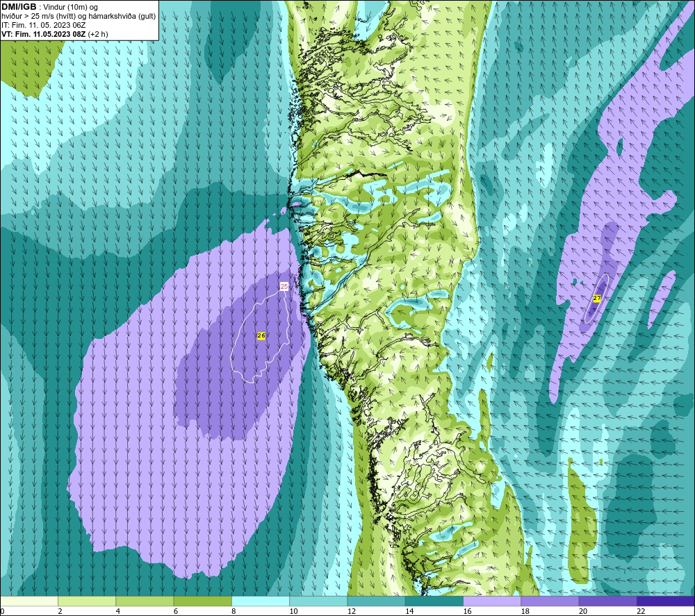Screen dimensions: 695x616
Task: Select the 10–12 m/s light teal swatch
Action: pyautogui.click(x=318, y=601)
